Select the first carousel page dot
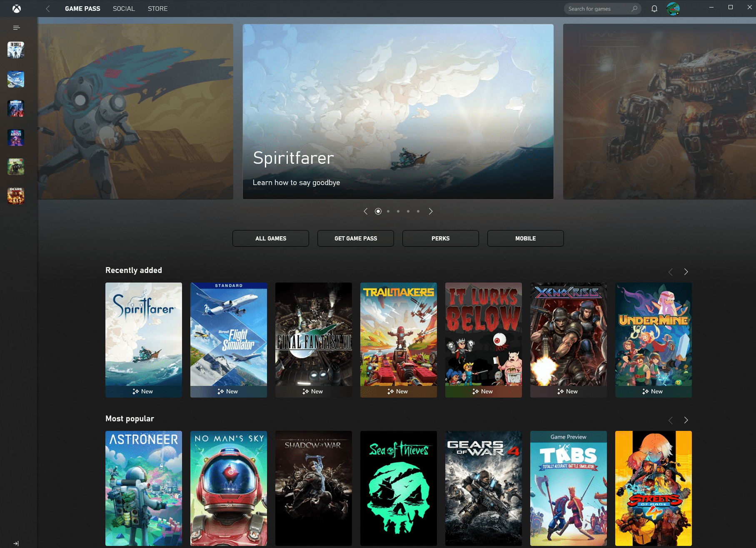 pos(378,211)
